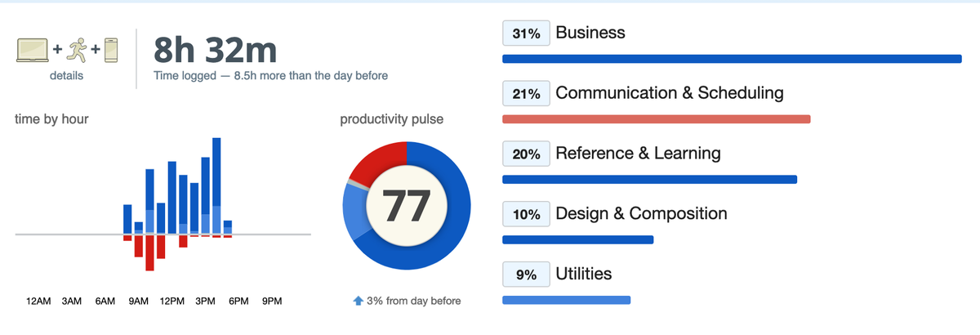
Task: Click the light blue donut segment
Action: click(353, 212)
